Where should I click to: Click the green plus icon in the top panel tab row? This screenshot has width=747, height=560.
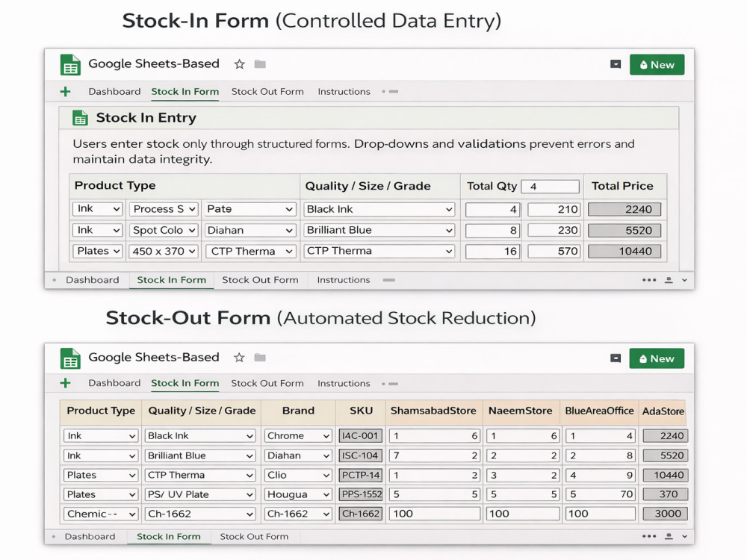[x=65, y=91]
